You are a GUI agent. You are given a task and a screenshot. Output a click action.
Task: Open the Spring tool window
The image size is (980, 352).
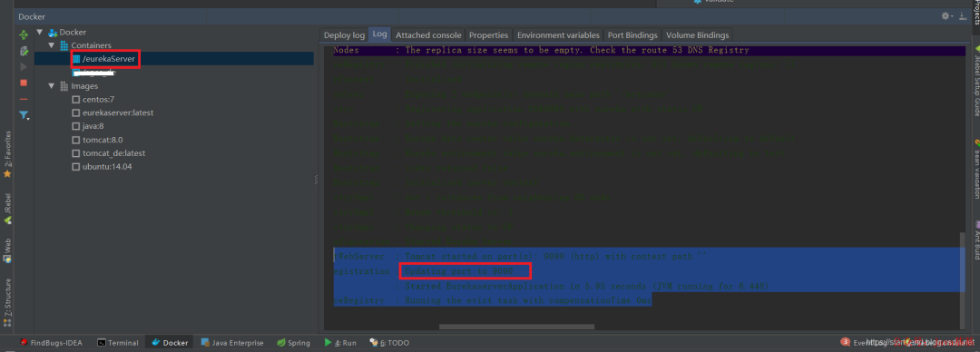[x=294, y=343]
